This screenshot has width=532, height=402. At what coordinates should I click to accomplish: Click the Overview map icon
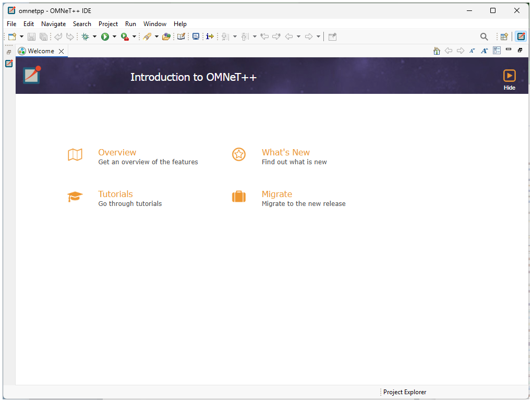tap(75, 155)
